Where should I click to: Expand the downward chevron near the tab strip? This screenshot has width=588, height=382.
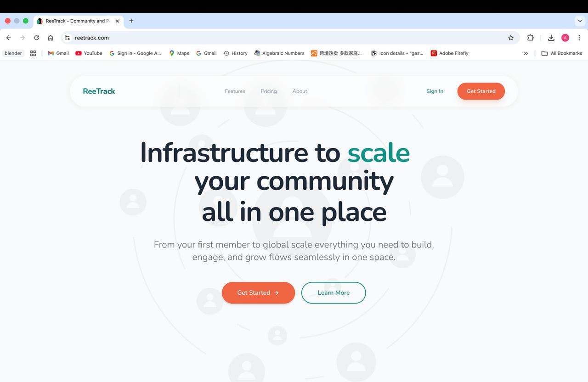coord(580,21)
